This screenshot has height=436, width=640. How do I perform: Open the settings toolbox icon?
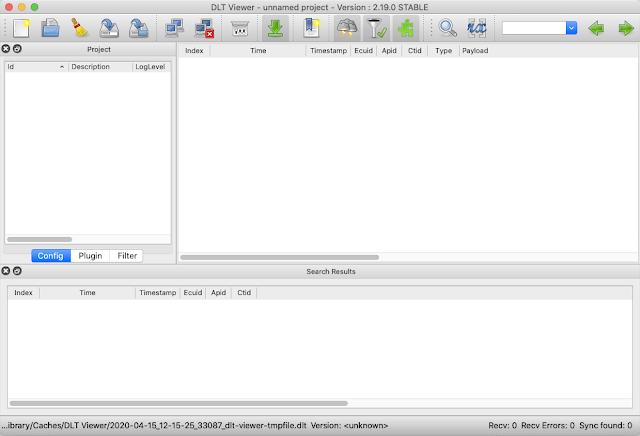pyautogui.click(x=240, y=28)
